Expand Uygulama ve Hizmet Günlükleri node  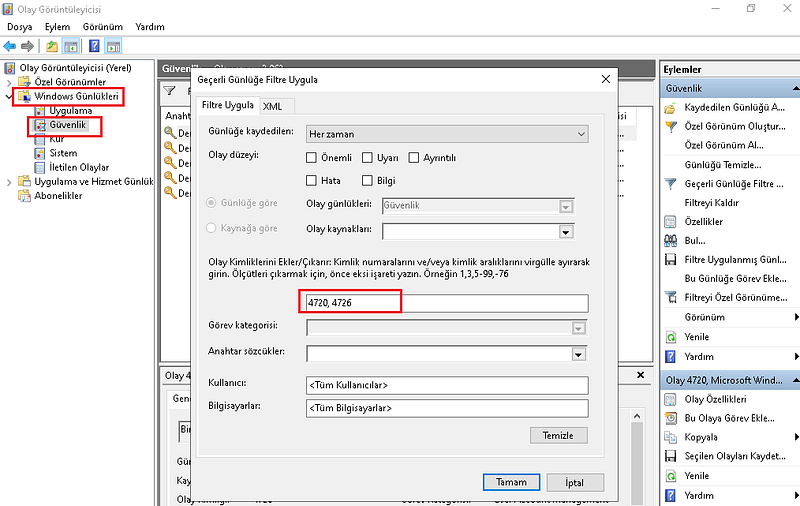coord(9,182)
